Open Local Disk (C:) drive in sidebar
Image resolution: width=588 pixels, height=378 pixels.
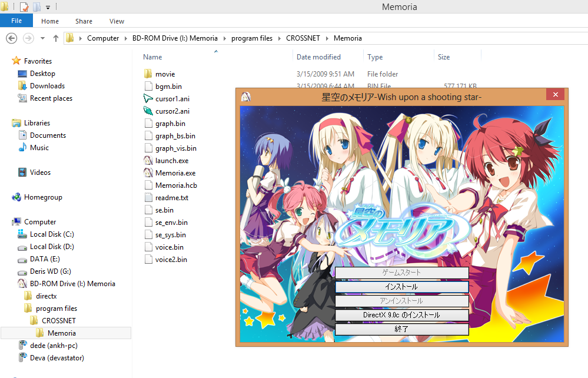click(52, 234)
